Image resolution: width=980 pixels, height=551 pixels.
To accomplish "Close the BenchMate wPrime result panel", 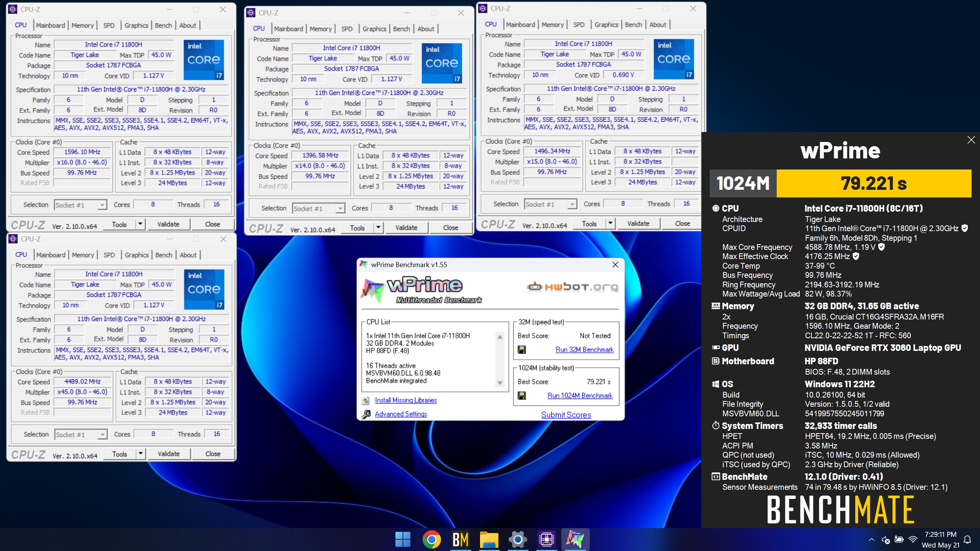I will [971, 140].
